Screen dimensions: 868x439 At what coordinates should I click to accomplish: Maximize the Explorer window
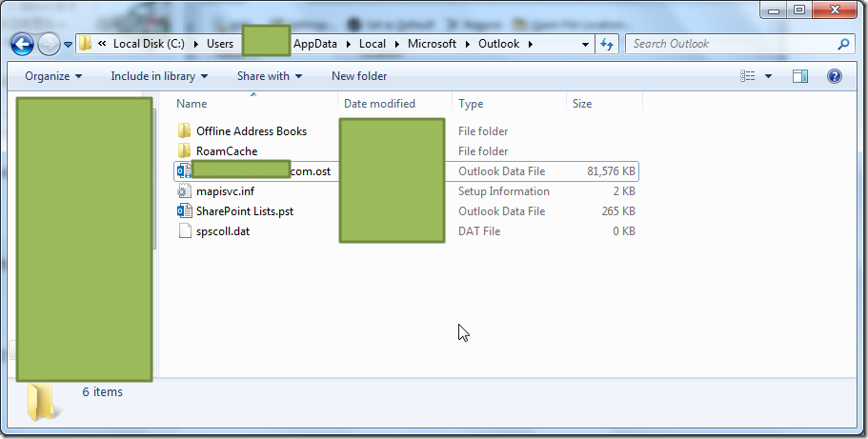point(798,10)
